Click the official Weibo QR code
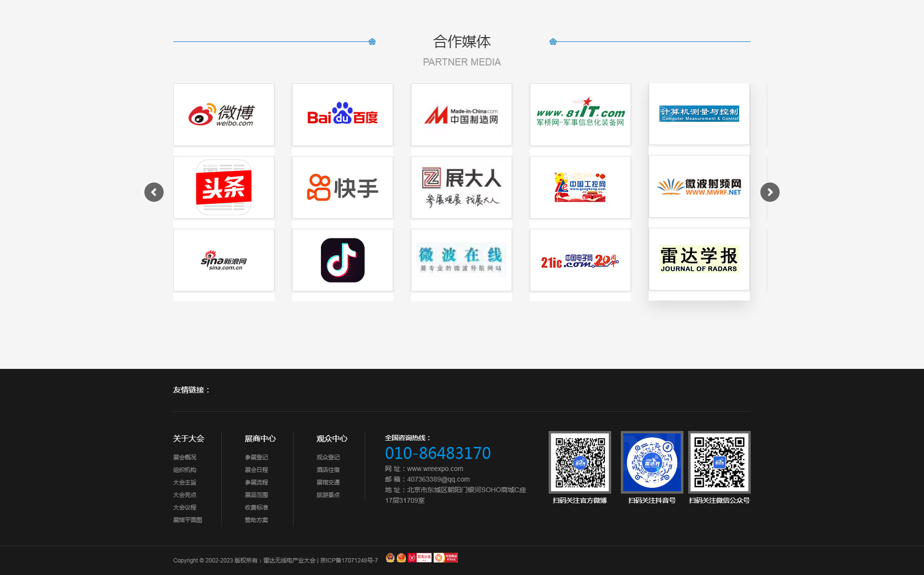Image resolution: width=924 pixels, height=575 pixels. (580, 462)
